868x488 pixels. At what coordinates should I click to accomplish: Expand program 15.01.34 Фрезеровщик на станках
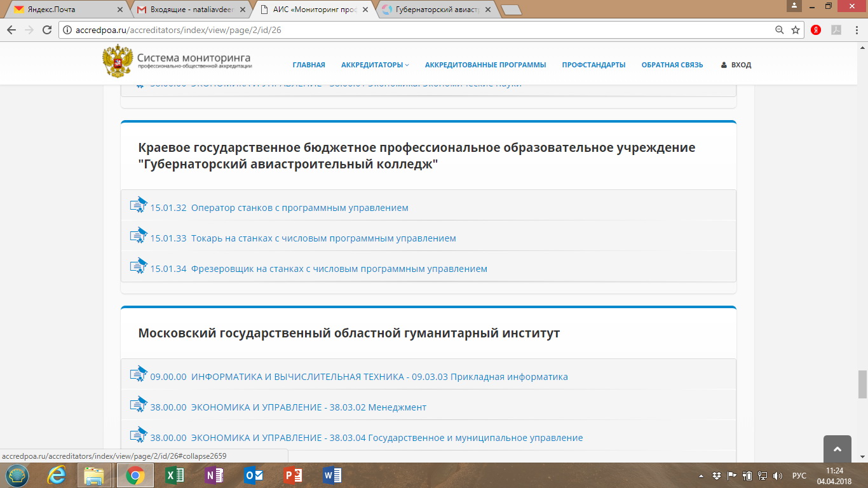point(318,269)
